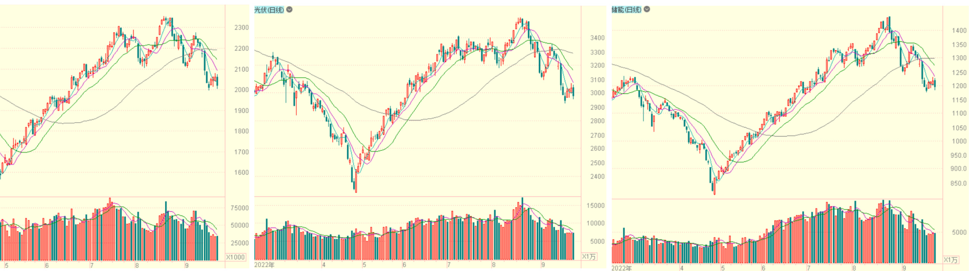Open the dropdown arrow beside 储能(日线)
980x271 pixels.
647,9
